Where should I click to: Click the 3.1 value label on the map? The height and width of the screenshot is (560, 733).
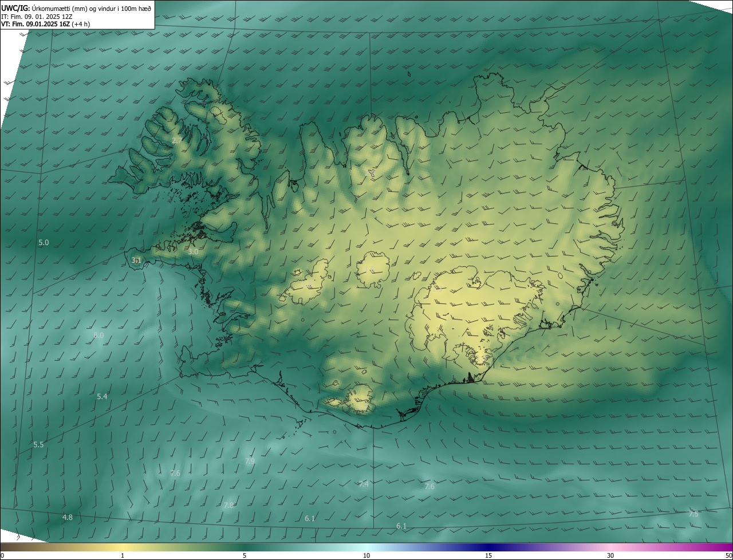(136, 260)
